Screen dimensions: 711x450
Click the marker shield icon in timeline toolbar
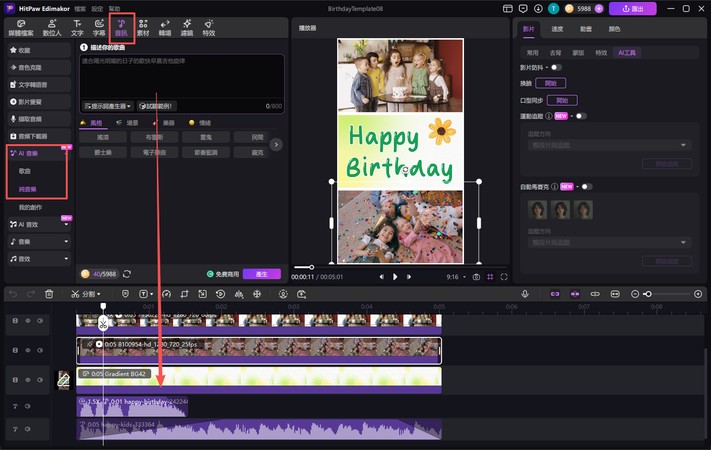pyautogui.click(x=125, y=294)
